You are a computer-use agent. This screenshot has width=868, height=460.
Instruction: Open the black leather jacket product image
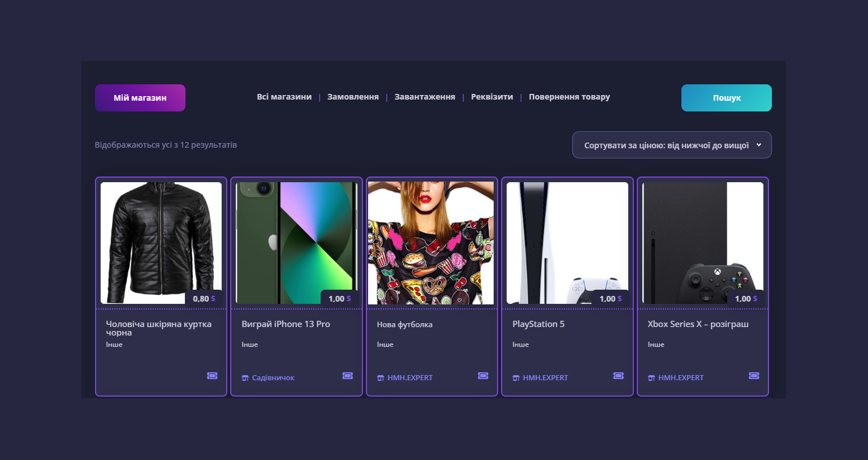[161, 243]
